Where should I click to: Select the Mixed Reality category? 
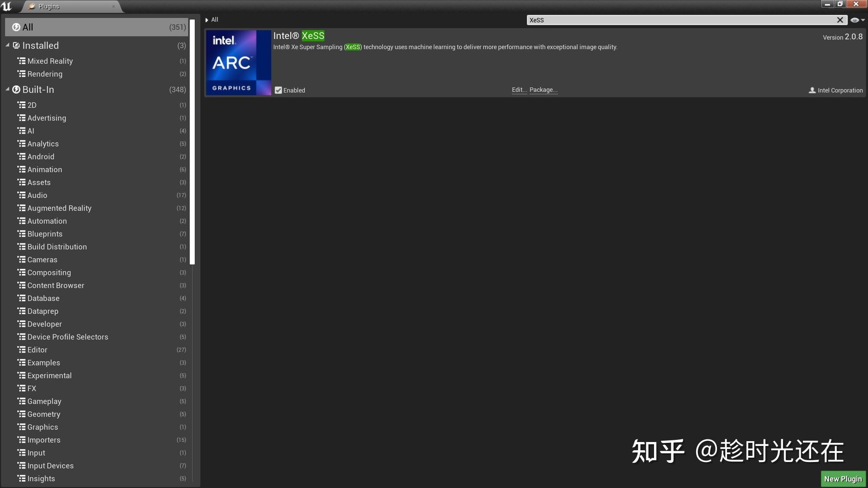[49, 61]
